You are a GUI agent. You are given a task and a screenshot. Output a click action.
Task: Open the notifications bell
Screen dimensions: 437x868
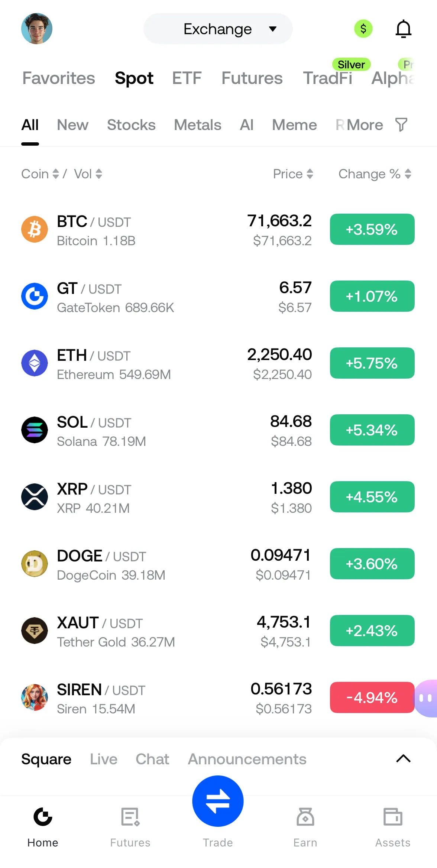click(403, 29)
